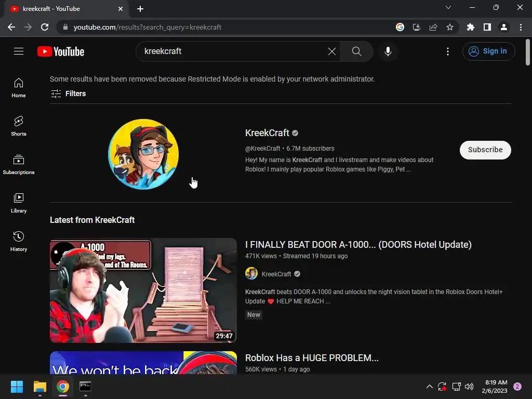Open Chrome three-dot menu

tap(521, 27)
